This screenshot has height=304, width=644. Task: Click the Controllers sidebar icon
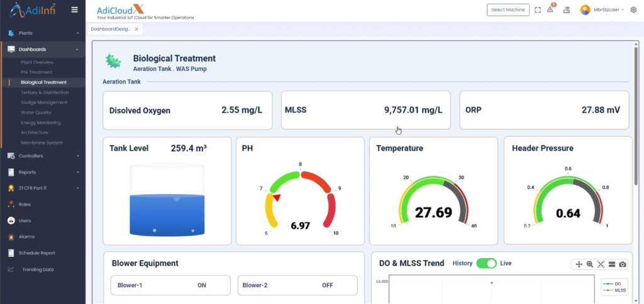(11, 156)
